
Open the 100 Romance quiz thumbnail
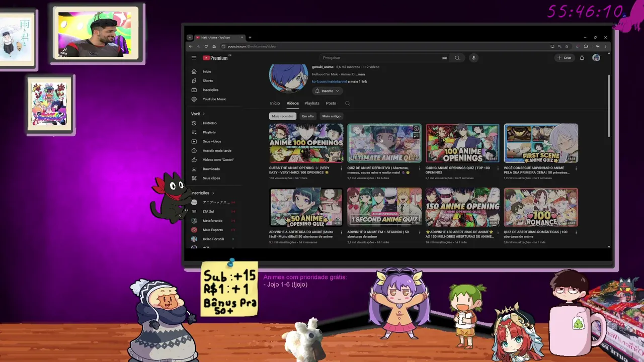coord(541,207)
